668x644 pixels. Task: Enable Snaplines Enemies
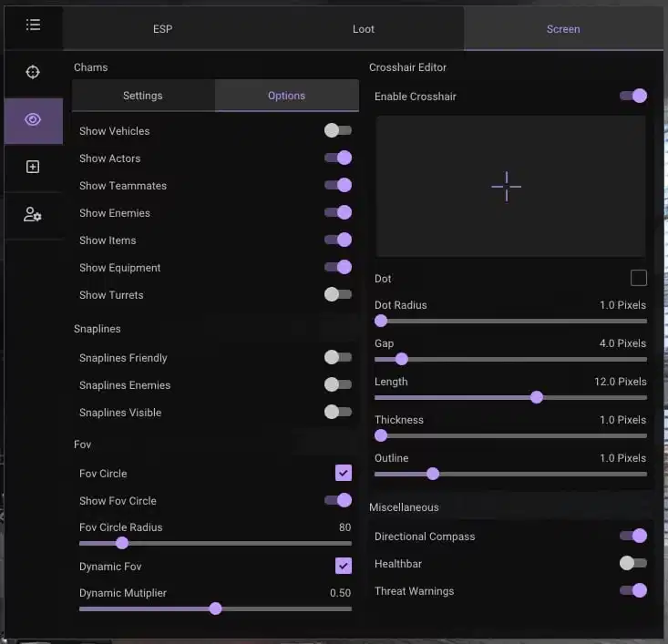coord(338,384)
